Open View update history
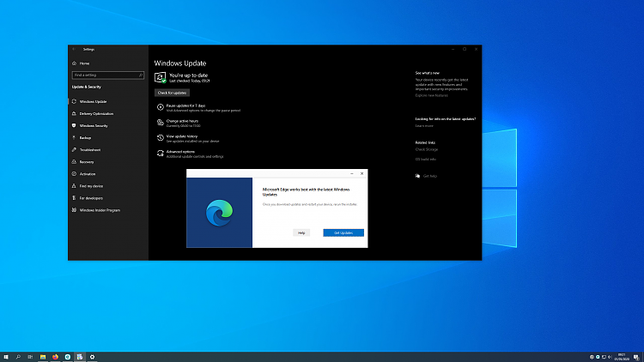 (x=182, y=136)
